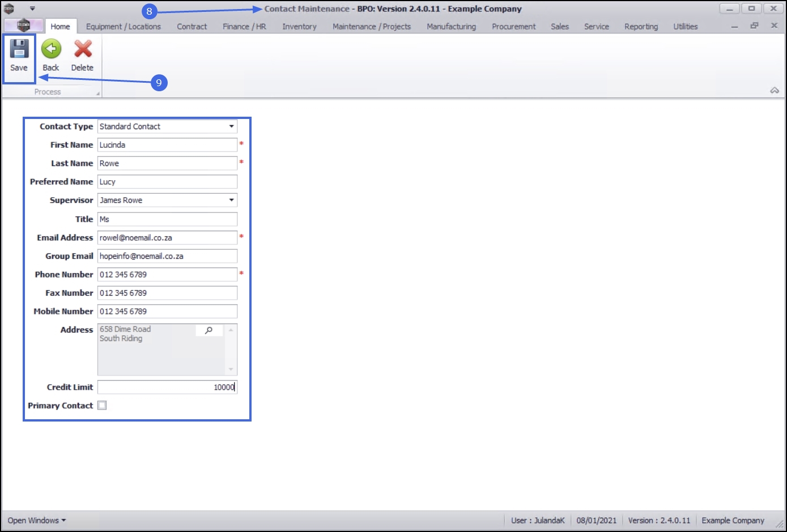Go to the Inventory tab

tap(299, 26)
